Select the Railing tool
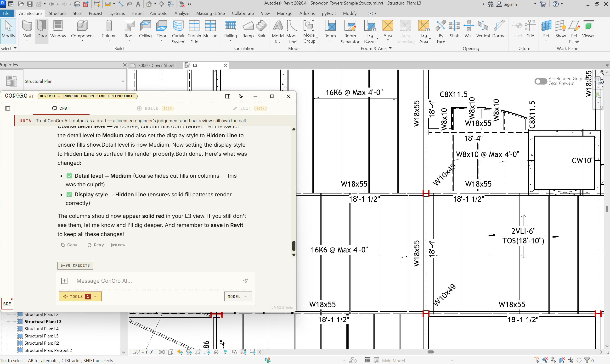610x364 pixels. tap(231, 30)
